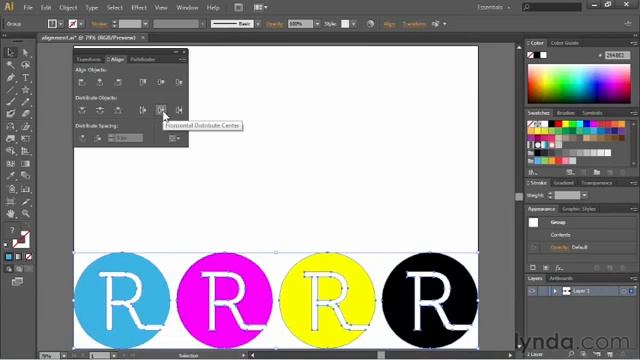The height and width of the screenshot is (360, 640).
Task: Click Horizontal Align Center icon
Action: (100, 82)
